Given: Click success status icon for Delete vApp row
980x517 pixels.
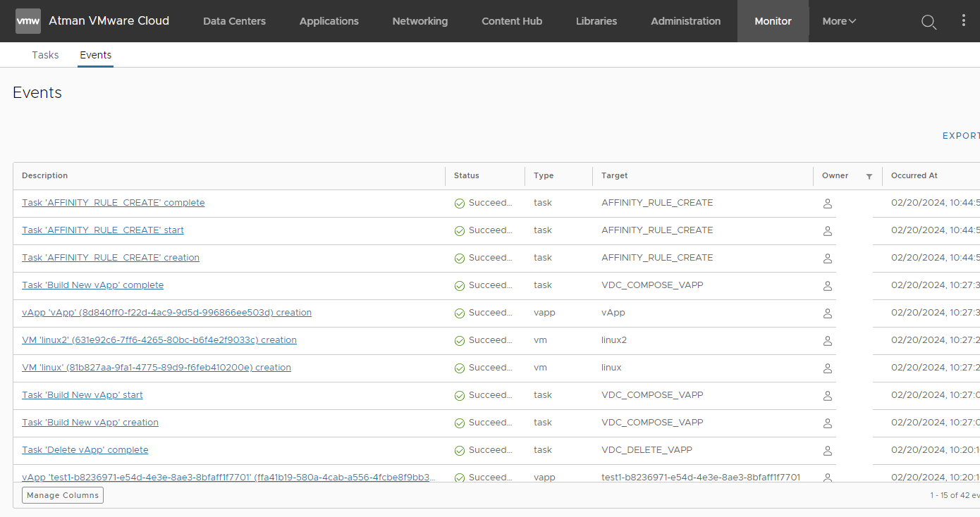Looking at the screenshot, I should click(460, 451).
